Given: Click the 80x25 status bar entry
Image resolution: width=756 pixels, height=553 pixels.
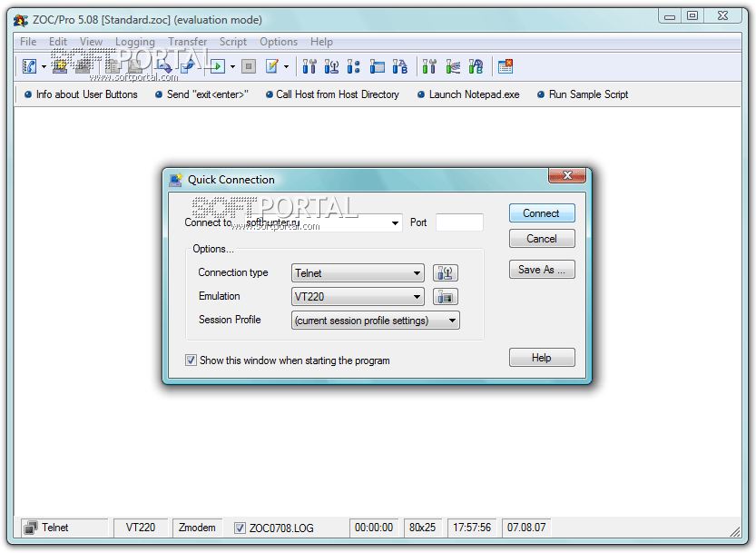Looking at the screenshot, I should coord(422,528).
